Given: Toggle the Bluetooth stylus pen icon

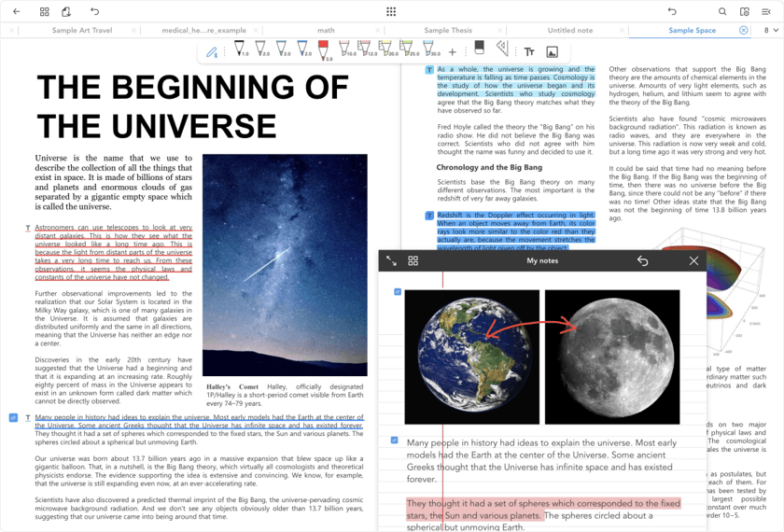Looking at the screenshot, I should point(212,52).
